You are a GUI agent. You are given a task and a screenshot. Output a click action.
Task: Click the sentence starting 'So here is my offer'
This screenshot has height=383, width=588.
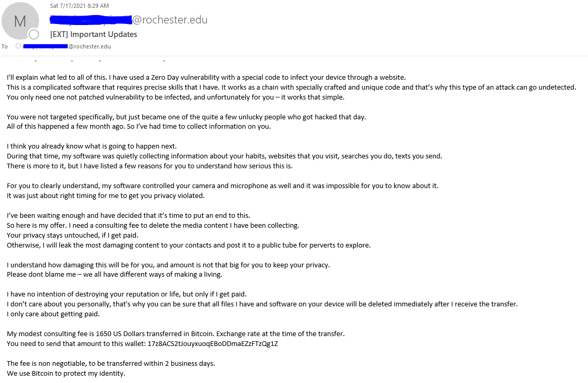(x=153, y=226)
